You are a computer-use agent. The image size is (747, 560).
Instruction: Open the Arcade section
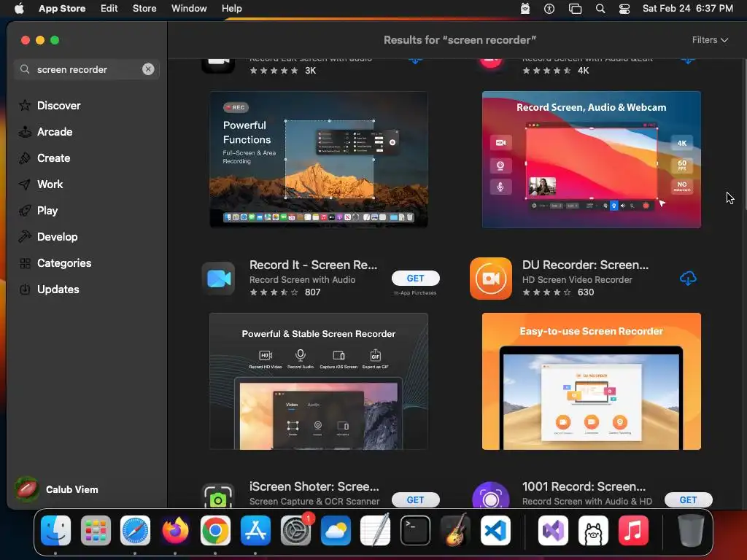[55, 132]
